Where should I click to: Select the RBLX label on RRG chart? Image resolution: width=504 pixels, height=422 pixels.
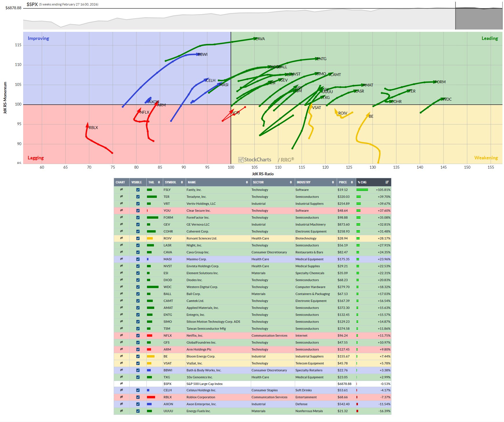click(93, 128)
